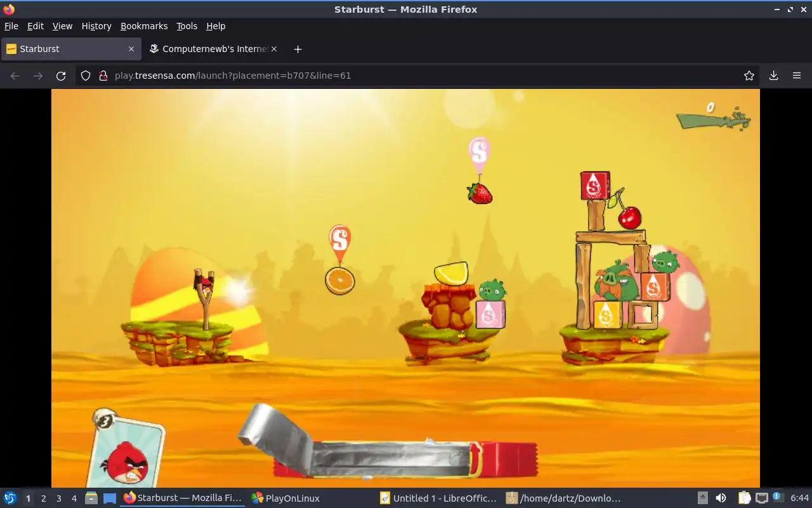Open the Tools menu
The image size is (812, 508).
click(x=187, y=26)
